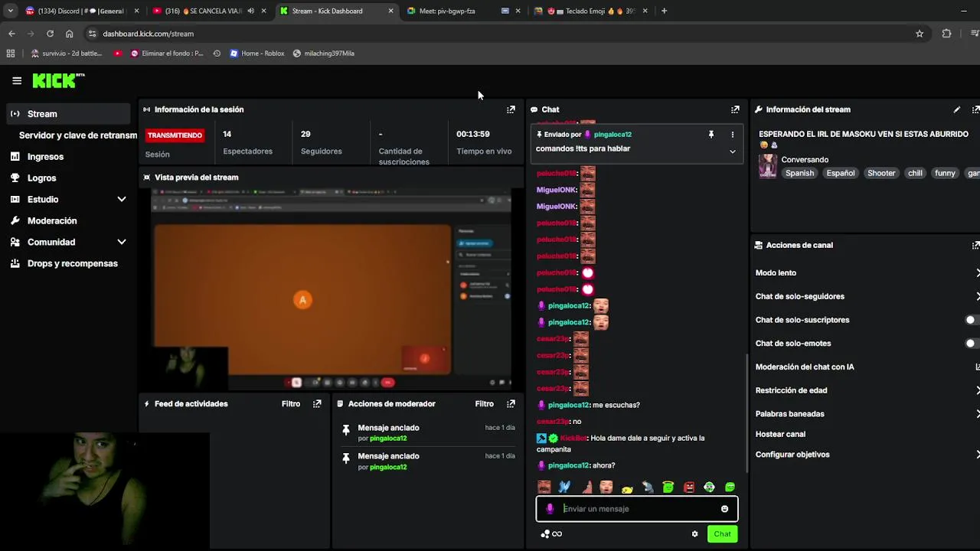Insert the green headphones emote
This screenshot has height=551, width=980.
click(x=709, y=487)
